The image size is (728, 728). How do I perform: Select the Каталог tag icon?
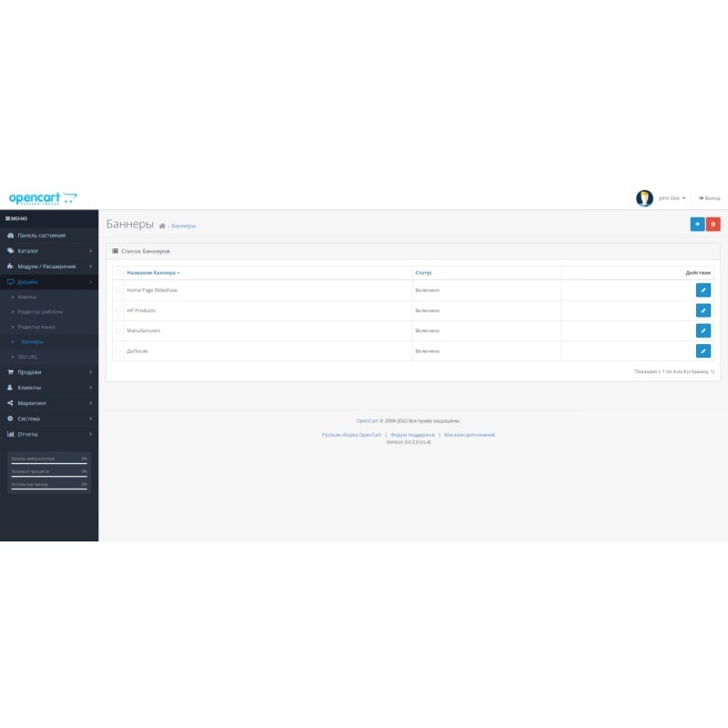[11, 249]
